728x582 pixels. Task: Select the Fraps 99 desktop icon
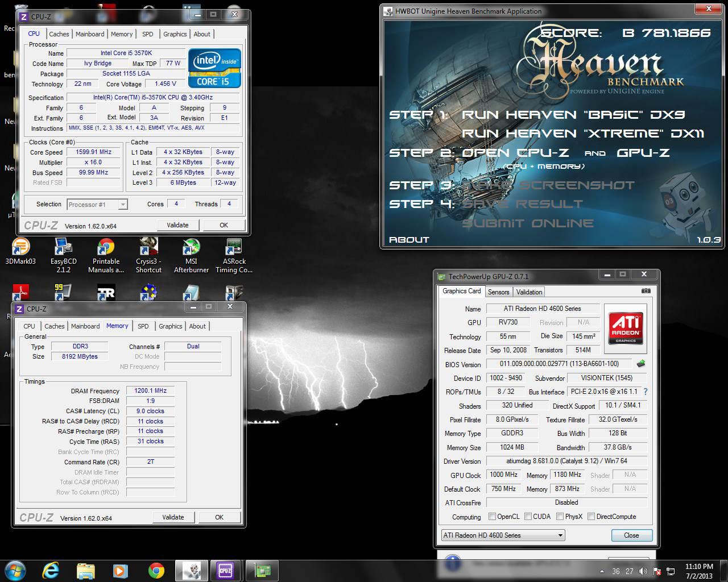(63, 292)
